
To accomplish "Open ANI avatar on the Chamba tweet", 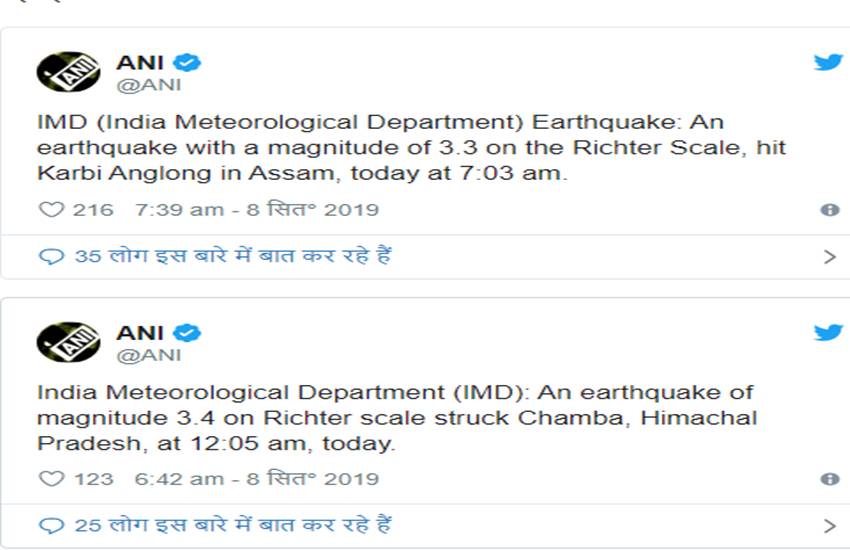I will [68, 341].
